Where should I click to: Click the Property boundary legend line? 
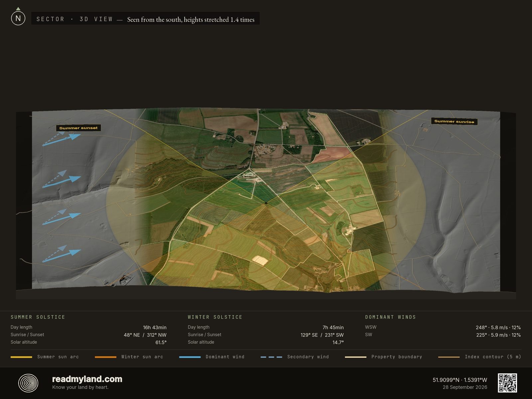pos(355,357)
